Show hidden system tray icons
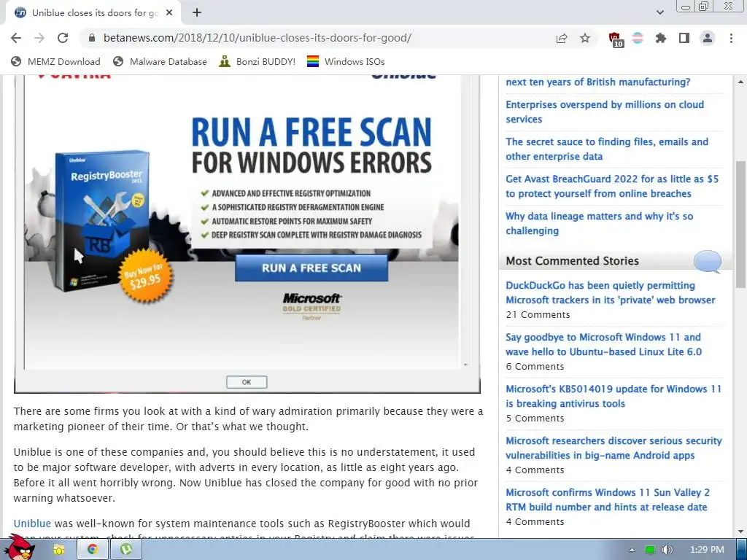Image resolution: width=747 pixels, height=560 pixels. pyautogui.click(x=632, y=550)
